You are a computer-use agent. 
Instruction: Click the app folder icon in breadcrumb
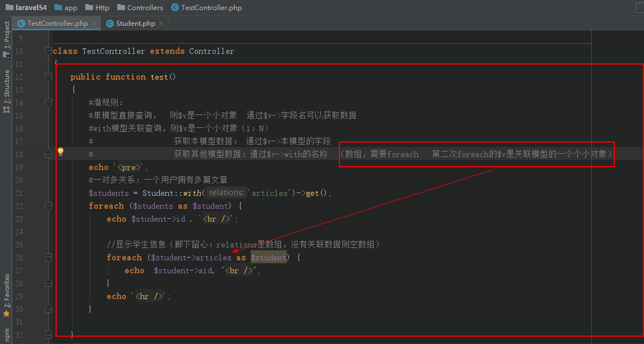58,7
